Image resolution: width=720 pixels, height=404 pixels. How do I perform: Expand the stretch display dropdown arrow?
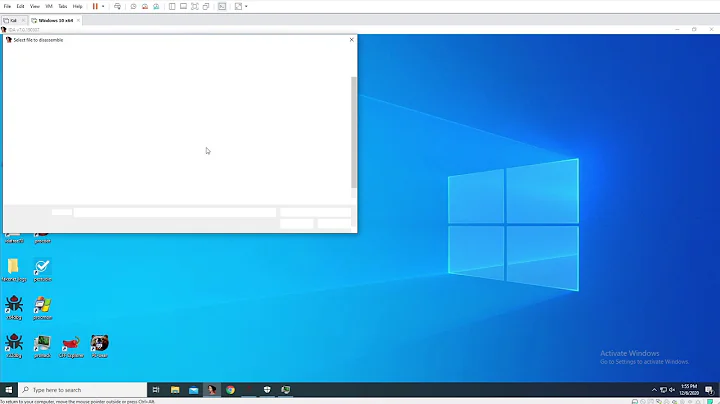point(246,6)
